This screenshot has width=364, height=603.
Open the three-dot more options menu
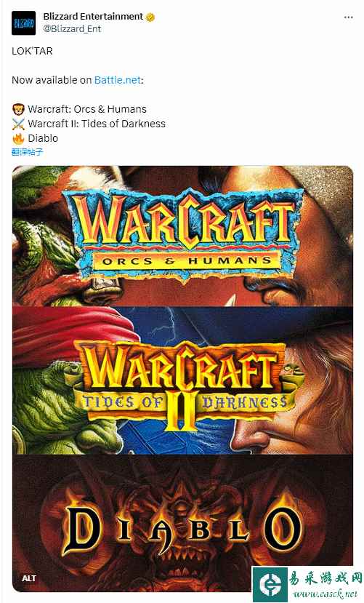348,17
